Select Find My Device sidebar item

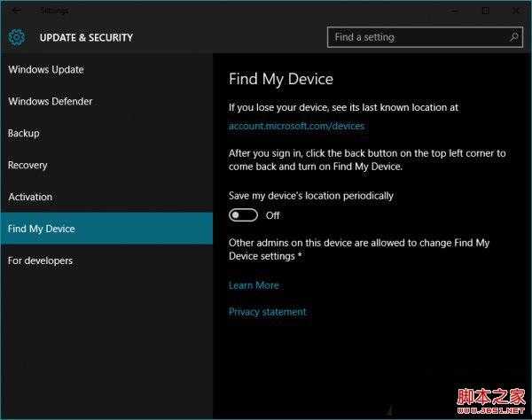pos(106,229)
